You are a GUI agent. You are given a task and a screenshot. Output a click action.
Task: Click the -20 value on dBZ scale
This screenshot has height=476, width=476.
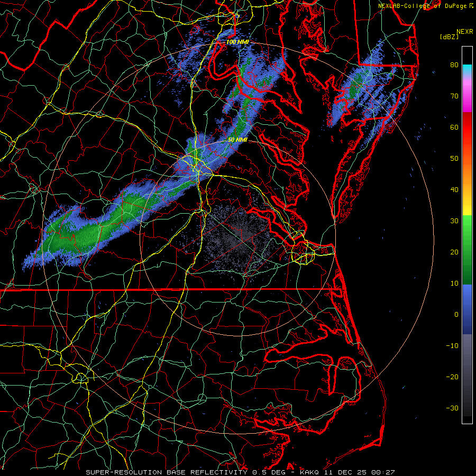[x=452, y=377]
